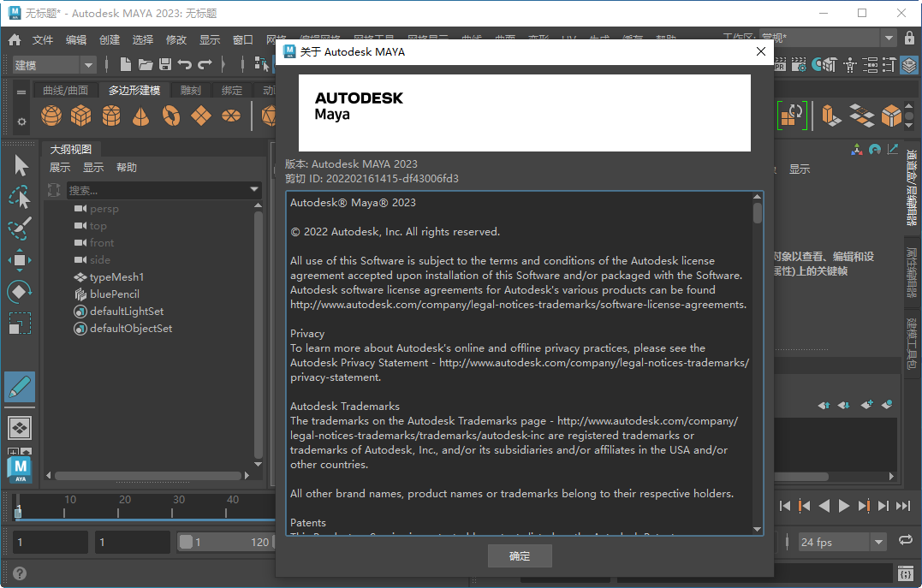
Task: Activate the Select tool arrow
Action: 19,164
